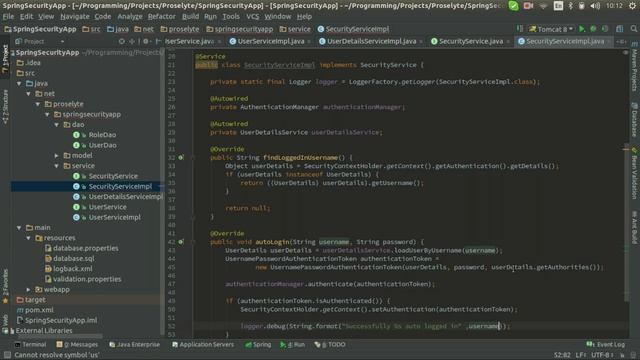Collapse the service package node
The height and width of the screenshot is (360, 640).
(x=57, y=166)
